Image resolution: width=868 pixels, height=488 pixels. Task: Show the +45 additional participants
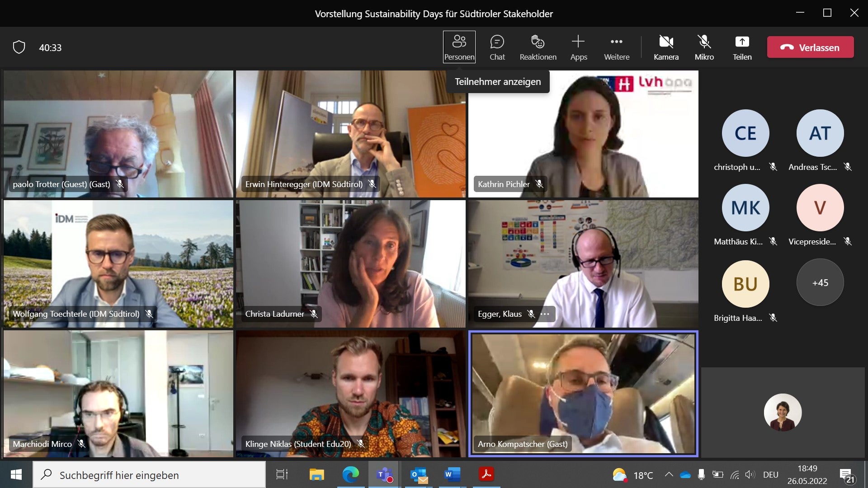[820, 282]
